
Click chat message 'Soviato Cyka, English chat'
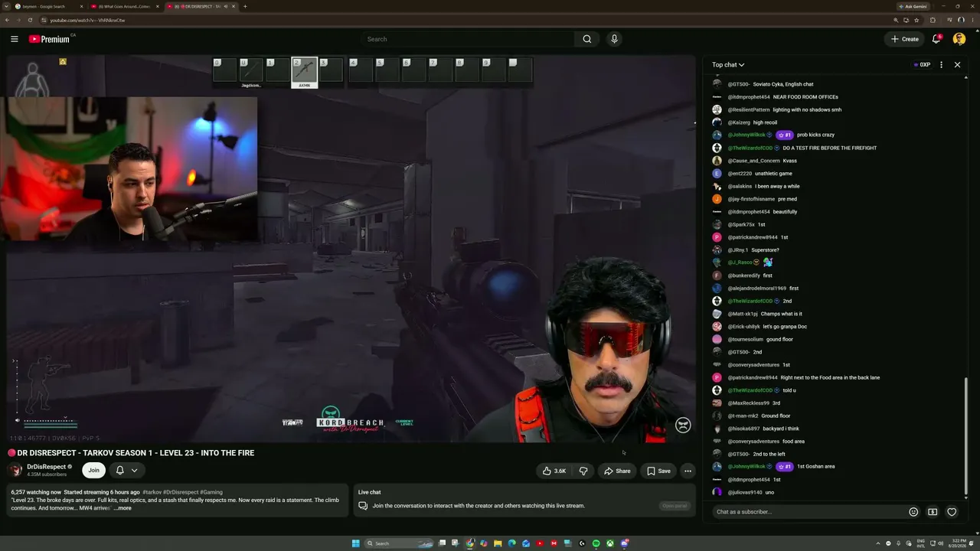pos(783,84)
